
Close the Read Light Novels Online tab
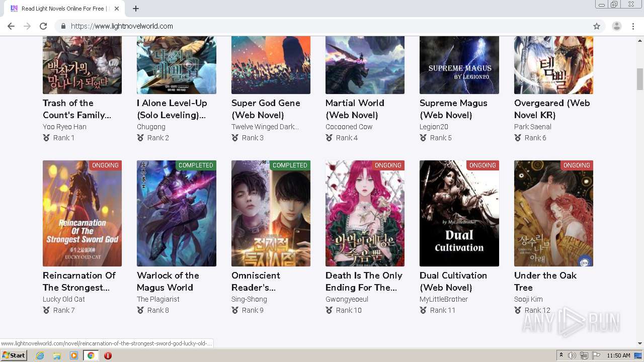(x=117, y=9)
